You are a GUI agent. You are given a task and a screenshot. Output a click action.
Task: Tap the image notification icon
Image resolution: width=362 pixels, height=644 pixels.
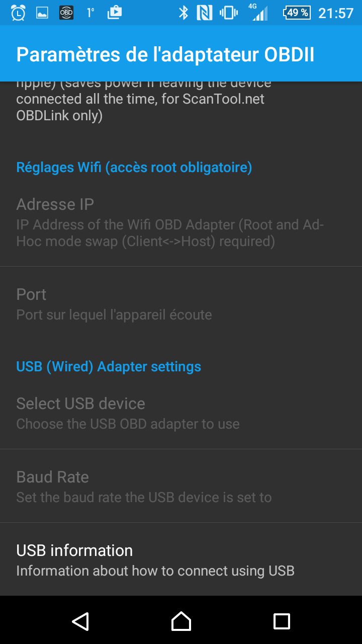pos(42,13)
